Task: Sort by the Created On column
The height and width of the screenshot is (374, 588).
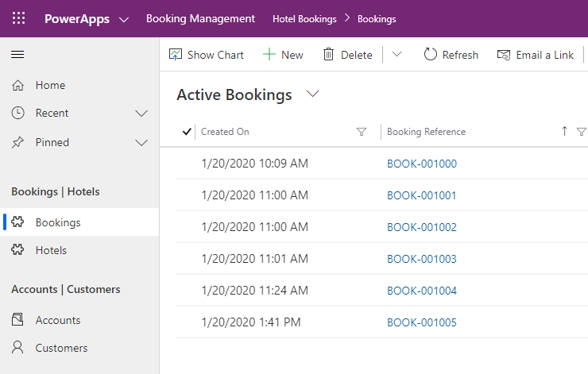Action: point(225,132)
